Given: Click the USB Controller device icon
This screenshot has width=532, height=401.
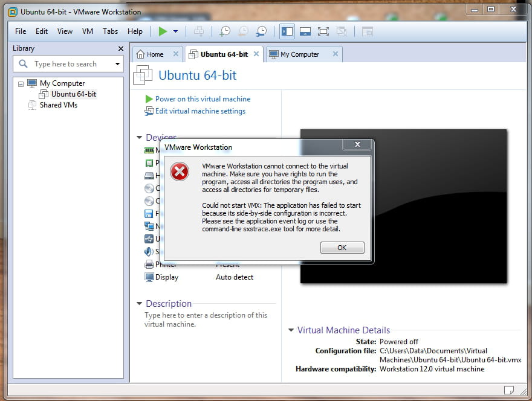Looking at the screenshot, I should (149, 239).
